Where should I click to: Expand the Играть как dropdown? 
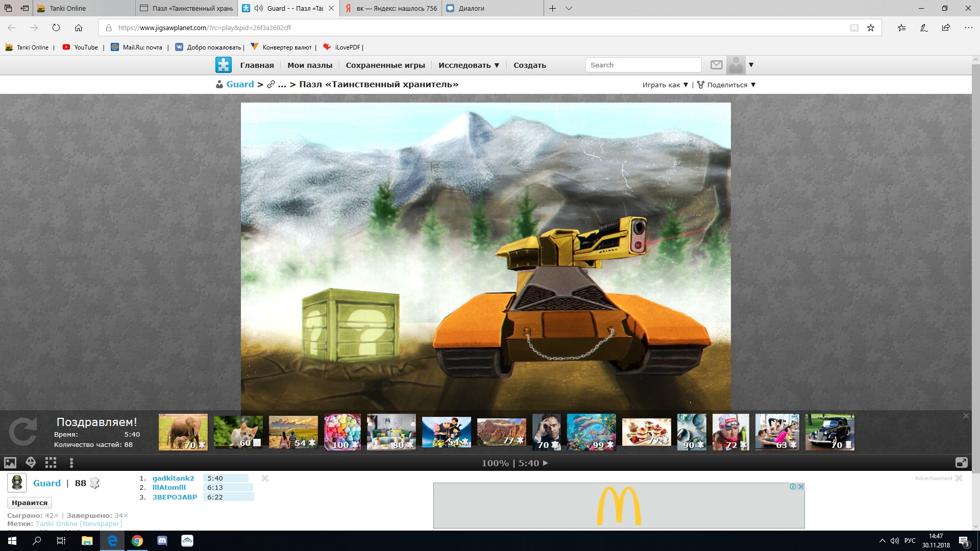coord(665,85)
